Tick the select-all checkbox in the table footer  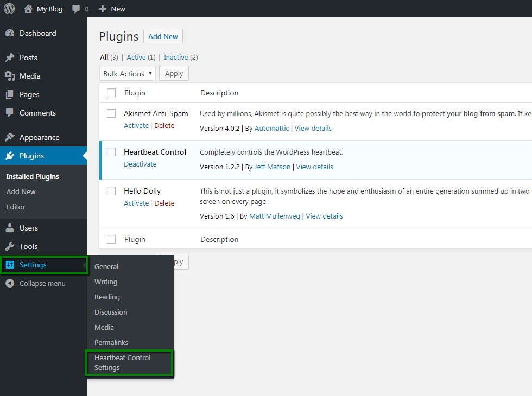tap(111, 239)
